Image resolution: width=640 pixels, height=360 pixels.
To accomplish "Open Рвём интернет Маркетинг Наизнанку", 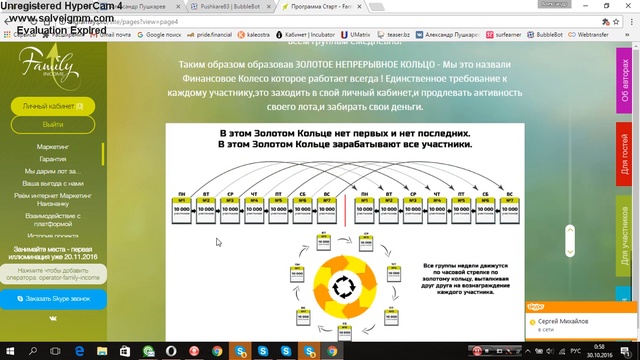I will (x=53, y=200).
